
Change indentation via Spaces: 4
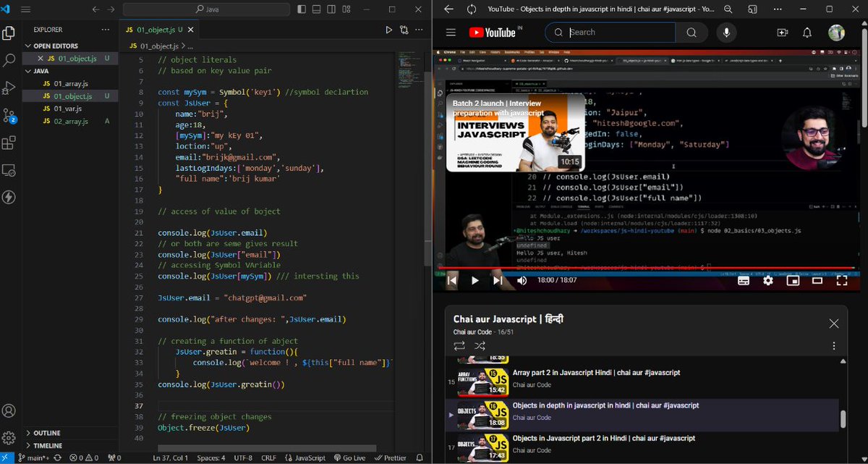click(210, 457)
